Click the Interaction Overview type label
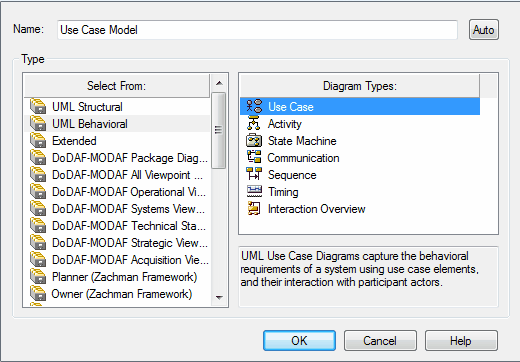Viewport: 520px width, 362px height. [316, 209]
